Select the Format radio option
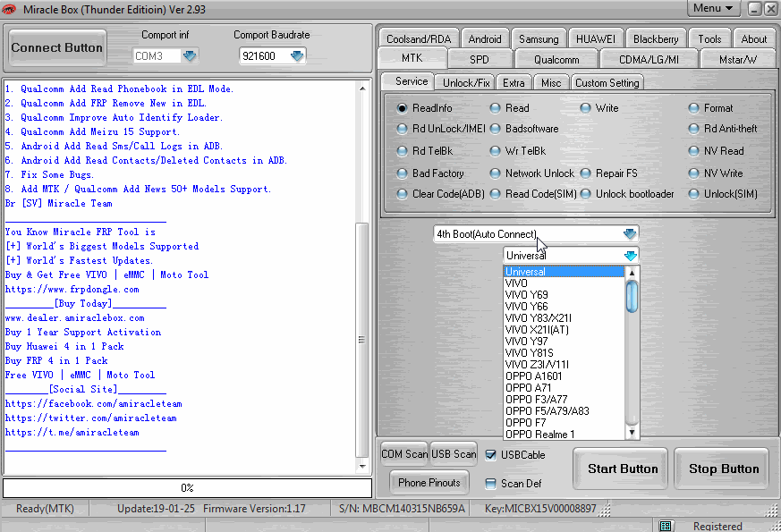This screenshot has width=781, height=532. pos(693,108)
